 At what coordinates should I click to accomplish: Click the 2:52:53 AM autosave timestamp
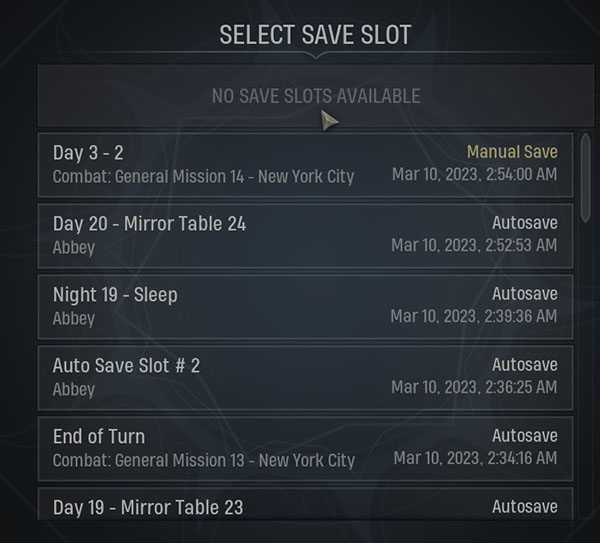[474, 245]
